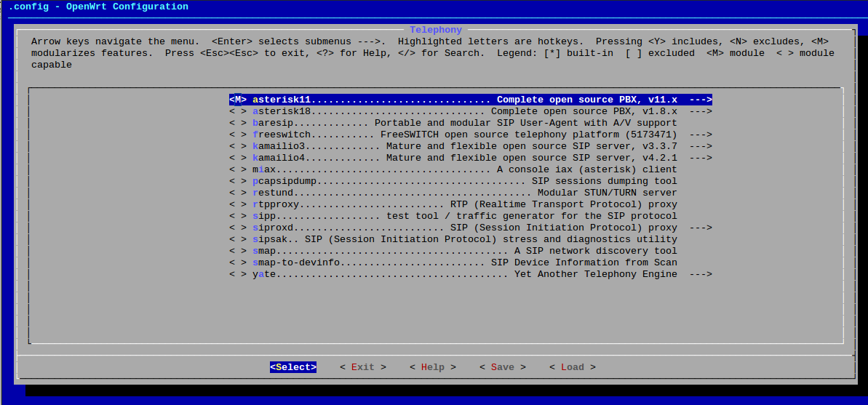Open asterisk18 submenu arrow --->
Image resolution: width=868 pixels, height=405 pixels.
coord(700,111)
